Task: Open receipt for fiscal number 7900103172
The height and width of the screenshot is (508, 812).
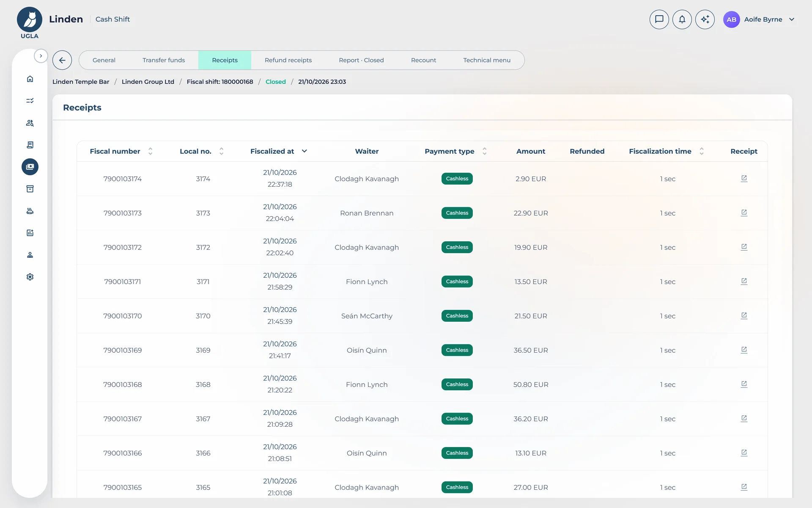Action: pyautogui.click(x=744, y=247)
